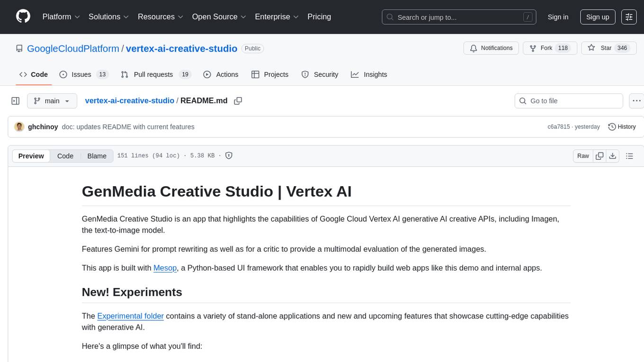
Task: Open the appearance settings icon in header
Action: [629, 17]
